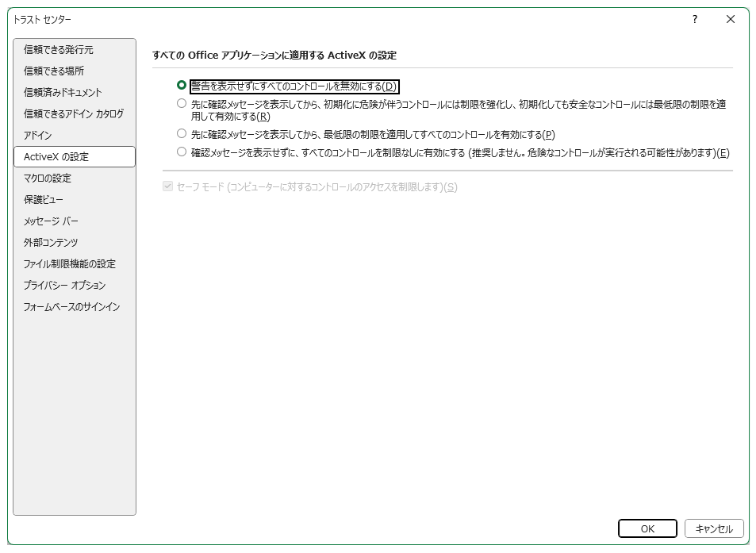This screenshot has height=553, width=756.
Task: Open フォームベースのサインイン settings
Action: pos(72,307)
